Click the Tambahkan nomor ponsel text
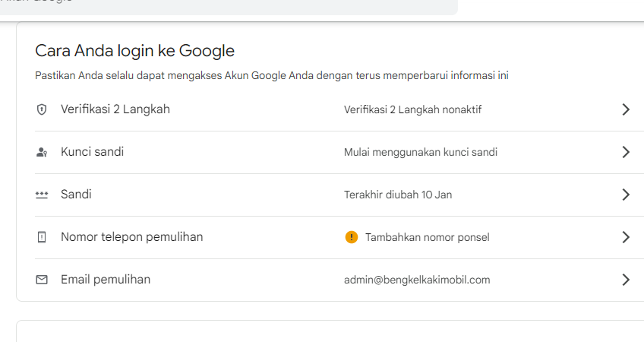This screenshot has height=342, width=644. click(428, 237)
